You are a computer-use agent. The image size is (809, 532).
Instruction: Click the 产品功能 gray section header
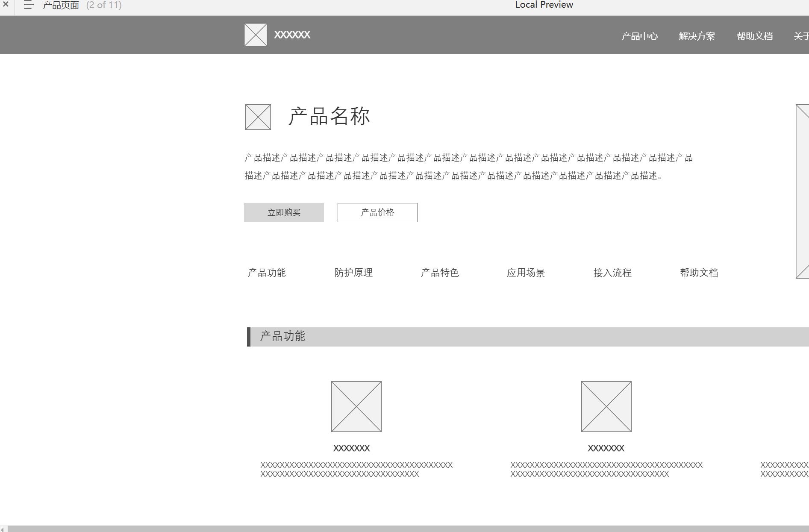tap(528, 337)
